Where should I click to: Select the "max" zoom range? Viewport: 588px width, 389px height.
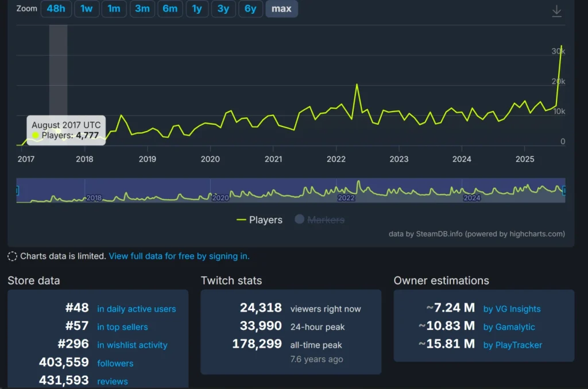[281, 9]
